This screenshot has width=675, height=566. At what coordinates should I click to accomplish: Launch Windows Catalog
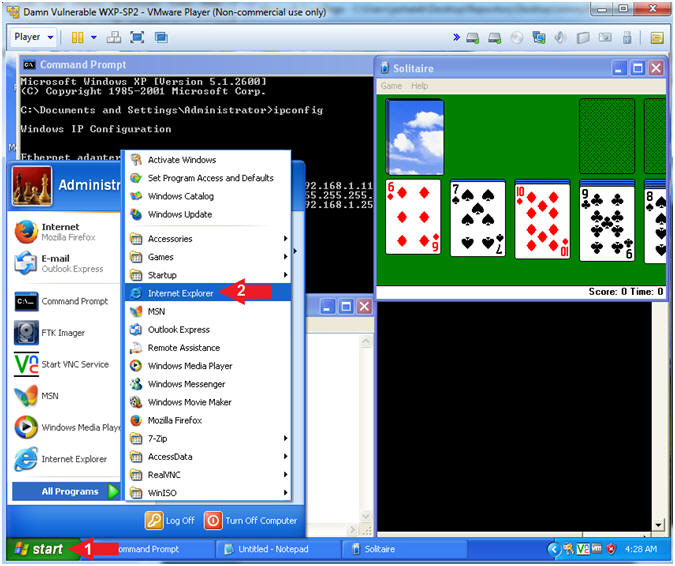point(208,196)
